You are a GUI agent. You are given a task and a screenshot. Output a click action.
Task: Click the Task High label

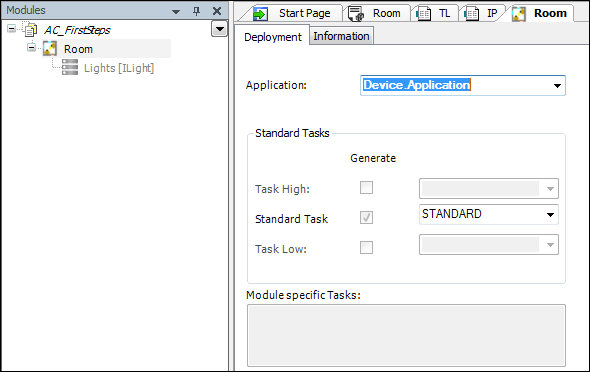[x=282, y=189]
